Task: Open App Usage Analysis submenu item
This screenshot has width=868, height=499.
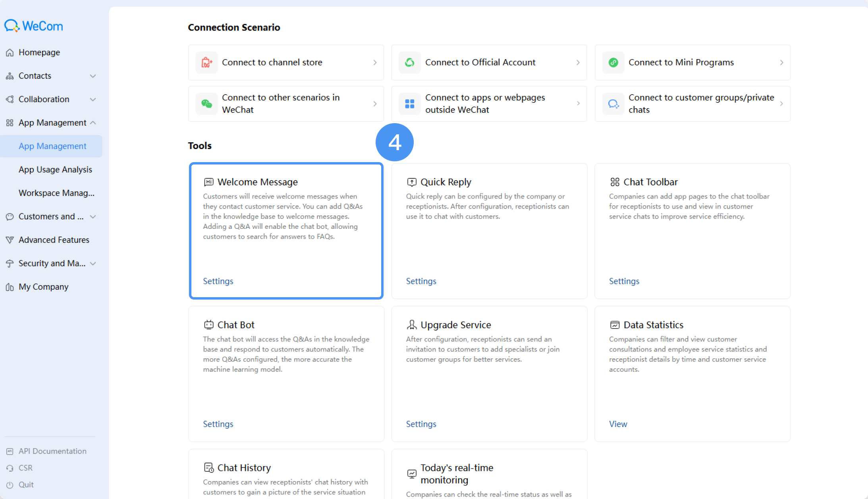Action: (55, 170)
